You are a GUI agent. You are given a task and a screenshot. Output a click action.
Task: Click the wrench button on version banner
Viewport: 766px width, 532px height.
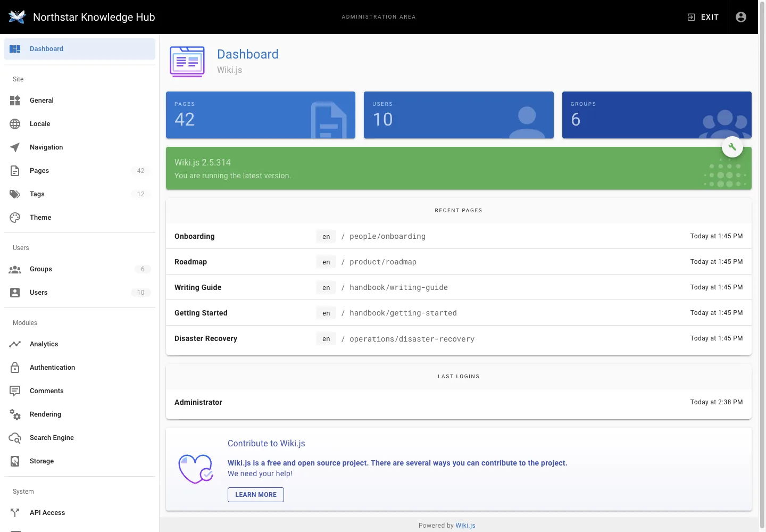[732, 147]
